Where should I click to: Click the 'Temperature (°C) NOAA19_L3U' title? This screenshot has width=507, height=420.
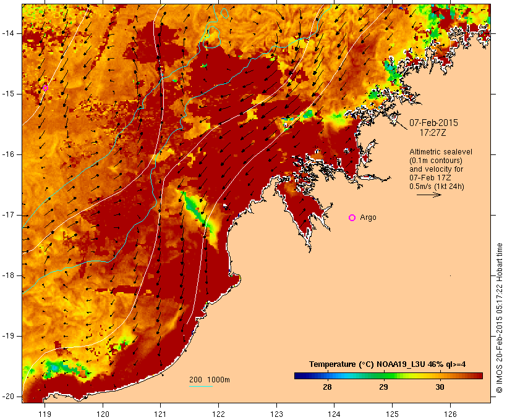[367, 364]
